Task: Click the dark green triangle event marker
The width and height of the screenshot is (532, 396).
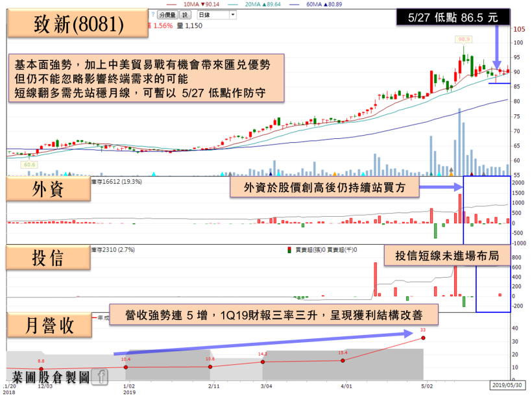Action: click(x=431, y=174)
